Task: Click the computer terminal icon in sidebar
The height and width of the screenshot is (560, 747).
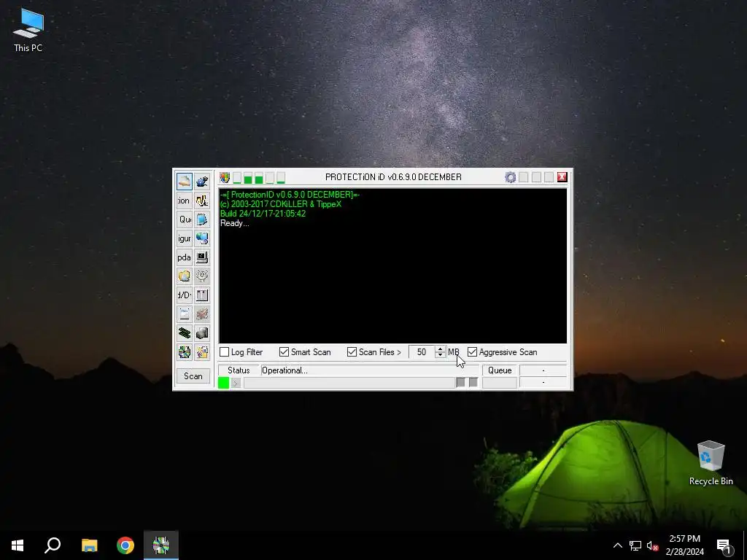Action: click(202, 257)
